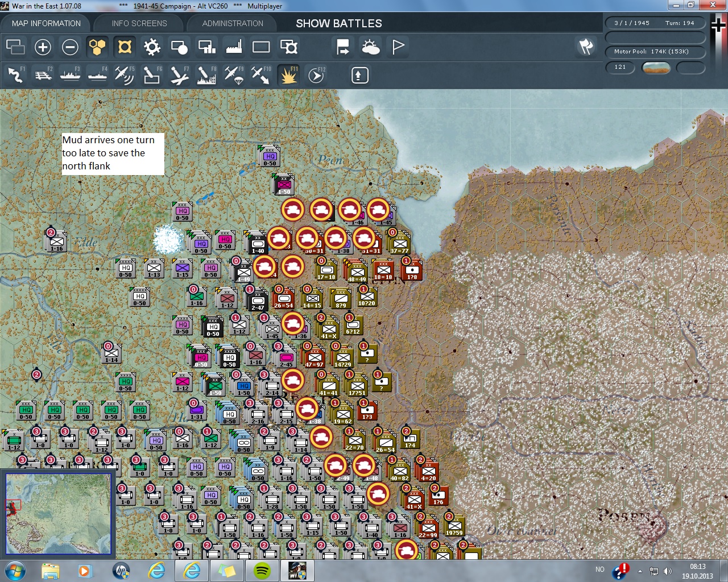Select the red unit counter labeled 1?8
Image resolution: width=728 pixels, height=582 pixels.
412,269
